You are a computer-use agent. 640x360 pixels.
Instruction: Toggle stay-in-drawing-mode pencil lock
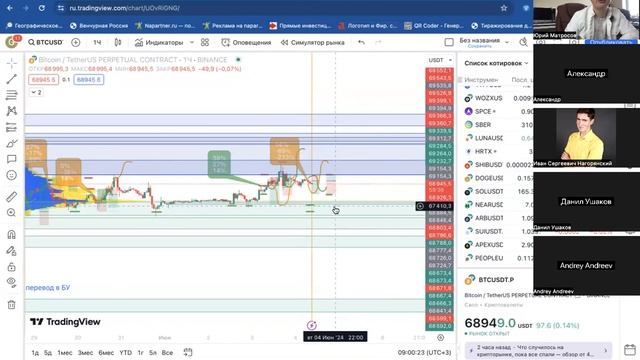[x=11, y=251]
